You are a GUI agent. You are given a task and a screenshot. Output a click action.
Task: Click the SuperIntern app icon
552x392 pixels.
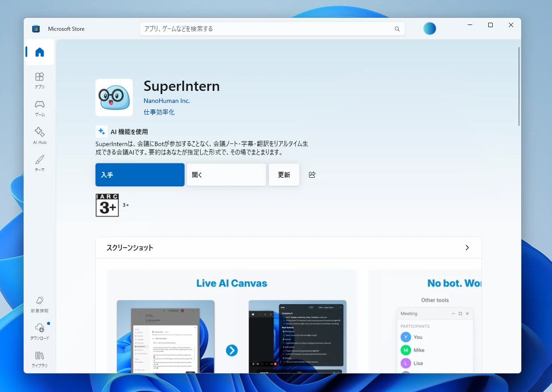114,98
